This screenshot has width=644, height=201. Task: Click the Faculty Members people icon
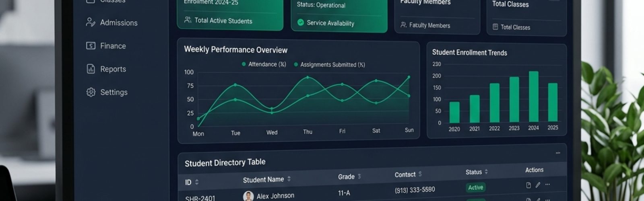click(x=403, y=25)
